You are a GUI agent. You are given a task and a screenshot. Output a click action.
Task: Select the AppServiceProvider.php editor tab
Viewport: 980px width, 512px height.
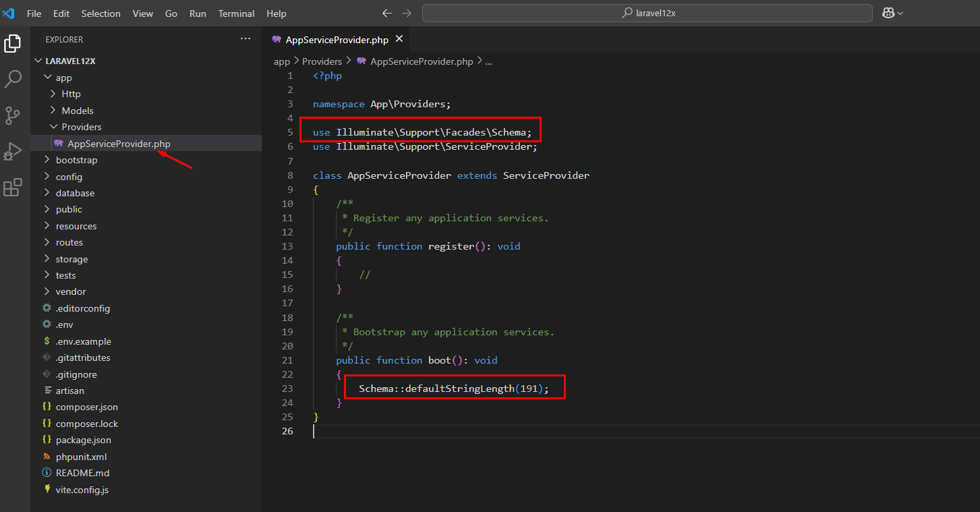point(336,40)
